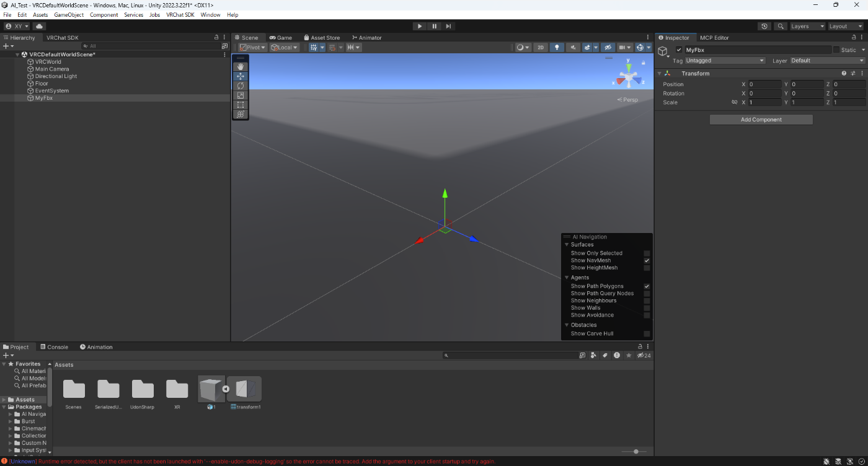The height and width of the screenshot is (466, 868).
Task: Click the Pause button
Action: click(434, 26)
